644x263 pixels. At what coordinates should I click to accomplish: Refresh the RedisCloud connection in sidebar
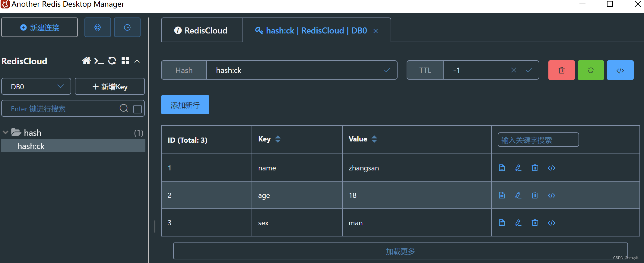click(x=112, y=61)
